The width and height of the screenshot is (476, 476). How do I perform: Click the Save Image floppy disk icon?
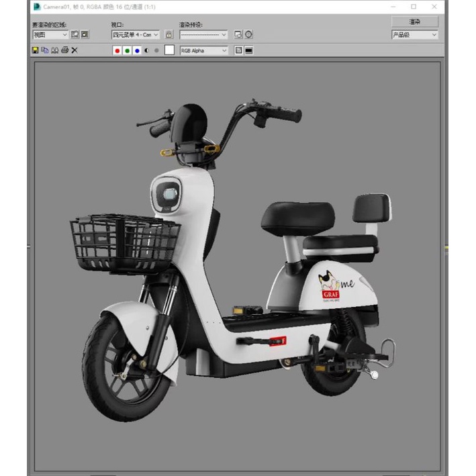36,50
